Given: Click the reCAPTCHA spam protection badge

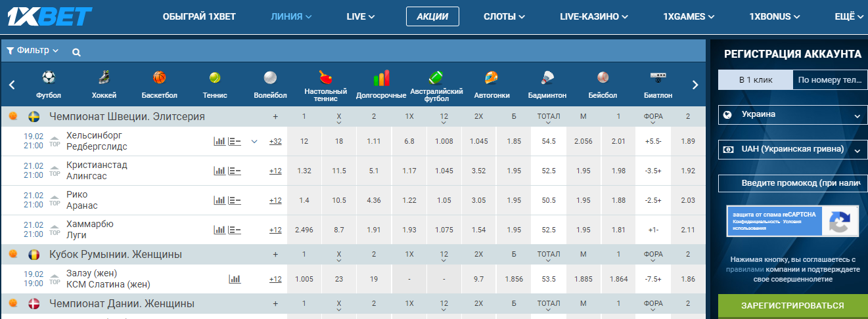Looking at the screenshot, I should [792, 221].
